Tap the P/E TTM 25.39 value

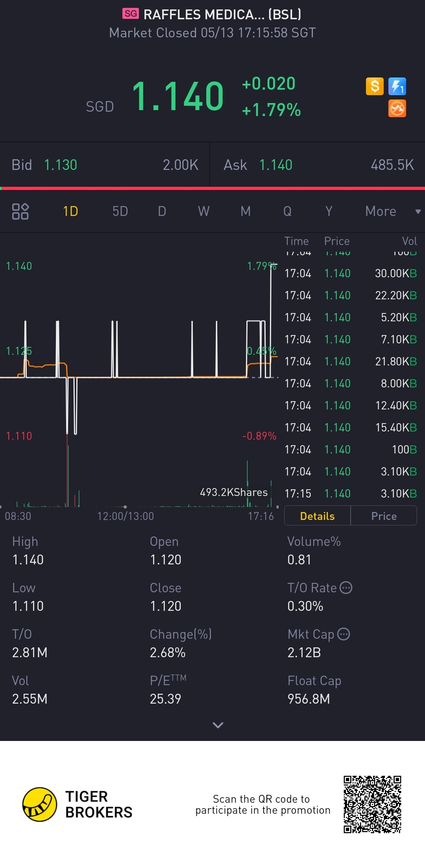pos(165,699)
